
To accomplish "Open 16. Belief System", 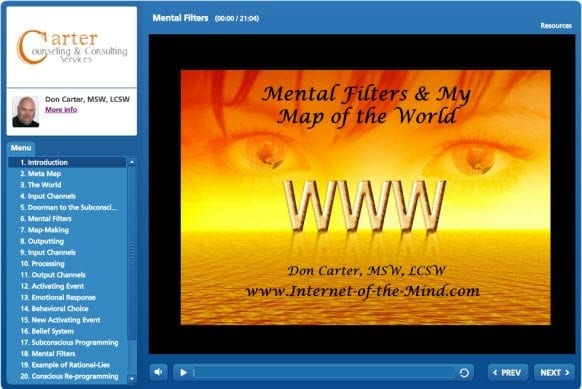I will 67,331.
